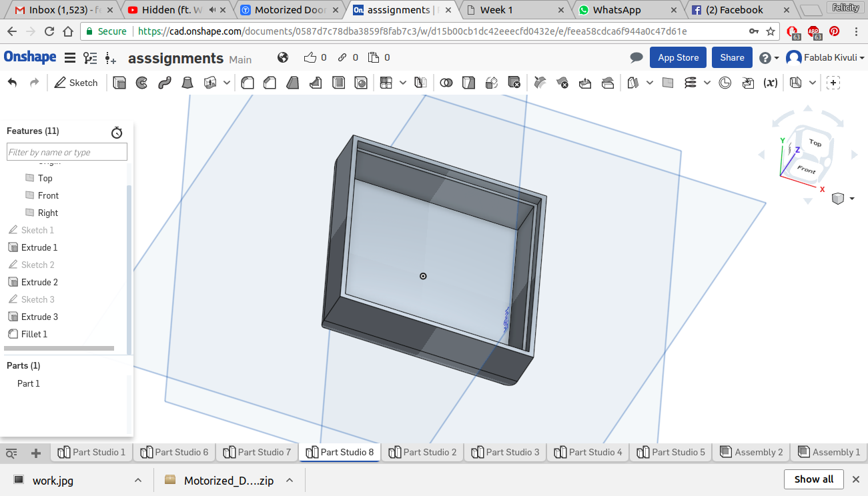
Task: Click the insert elements icon beside the document name
Action: 111,58
